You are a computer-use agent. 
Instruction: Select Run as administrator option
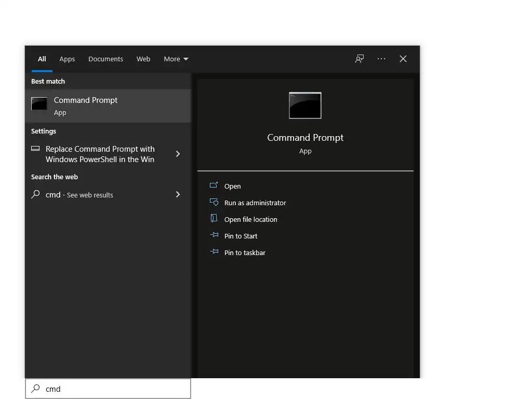(255, 203)
